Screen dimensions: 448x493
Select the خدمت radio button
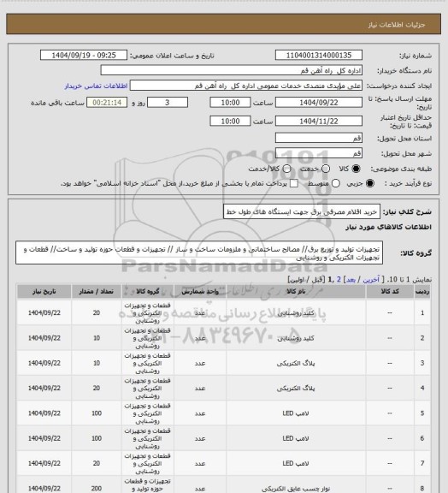[x=326, y=169]
